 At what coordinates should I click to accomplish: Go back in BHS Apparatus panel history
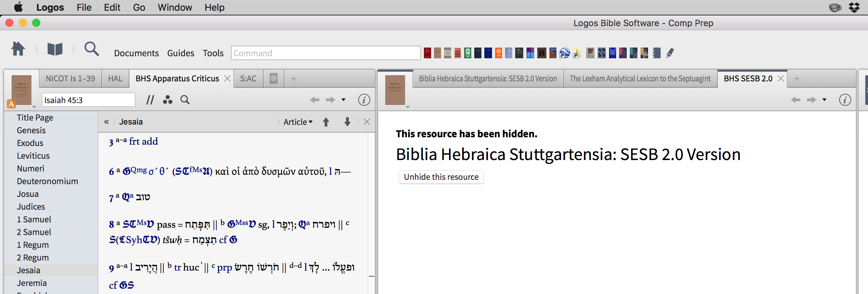314,100
